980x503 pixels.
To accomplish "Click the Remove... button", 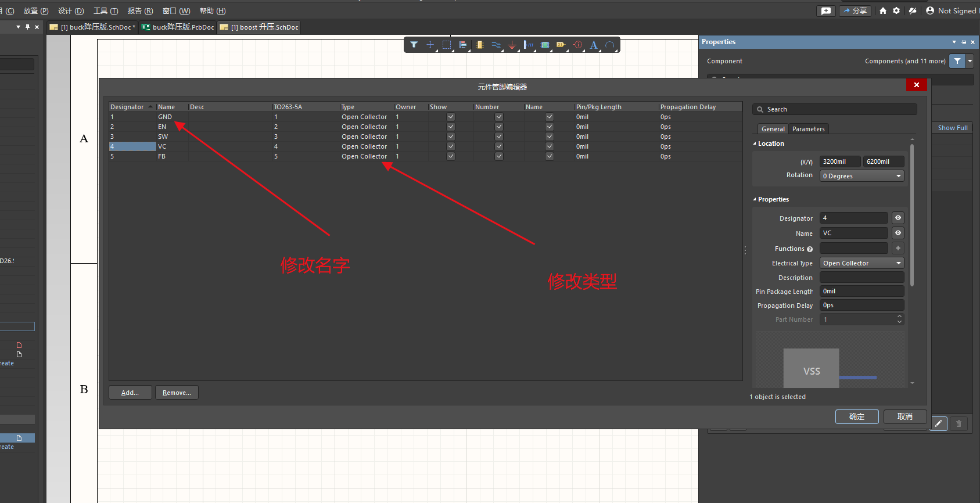I will 177,393.
